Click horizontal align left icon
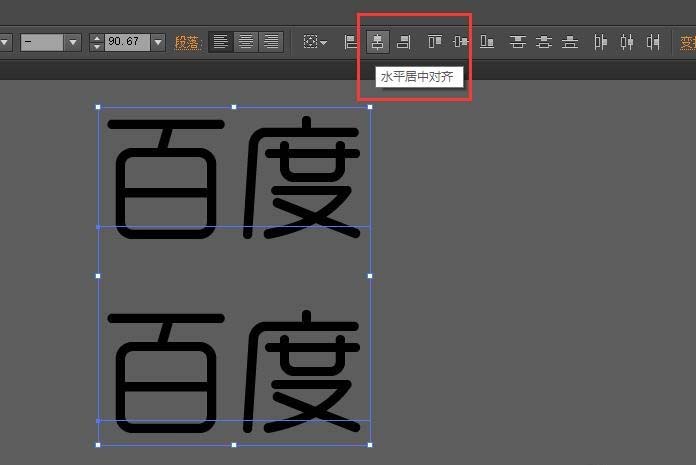The width and height of the screenshot is (696, 465). pos(351,42)
